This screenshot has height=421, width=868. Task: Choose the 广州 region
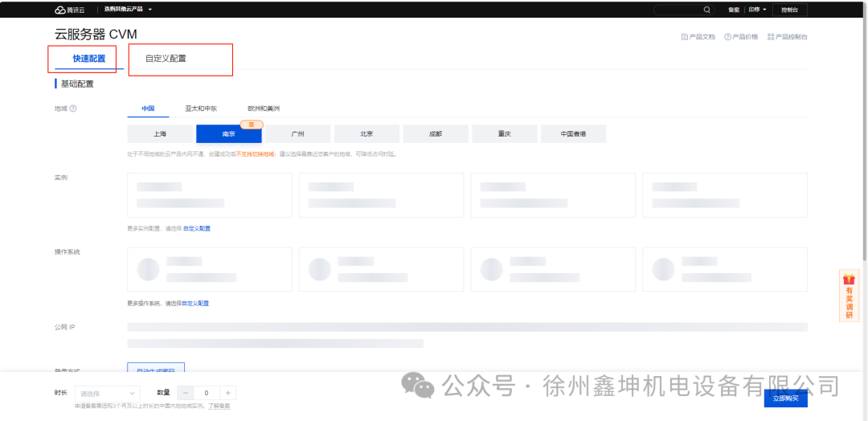tap(298, 134)
